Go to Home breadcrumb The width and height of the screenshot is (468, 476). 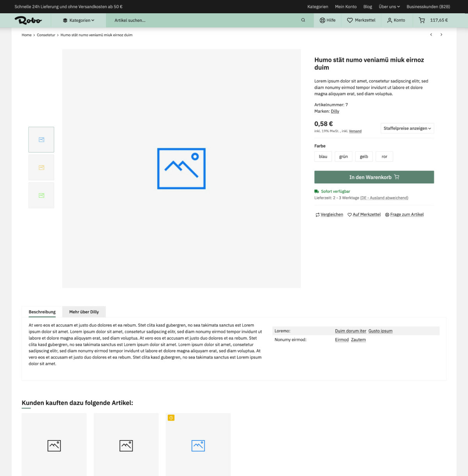pos(27,35)
